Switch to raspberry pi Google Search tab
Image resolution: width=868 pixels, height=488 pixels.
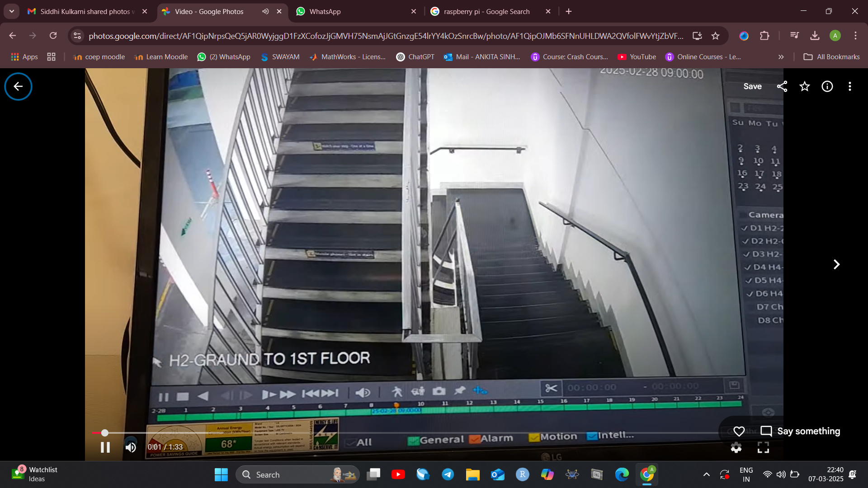(486, 11)
